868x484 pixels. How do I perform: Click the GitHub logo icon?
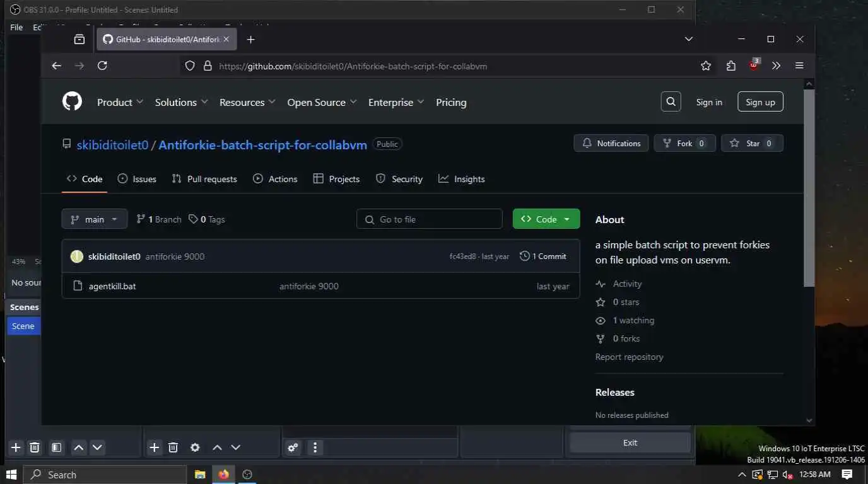[x=72, y=101]
